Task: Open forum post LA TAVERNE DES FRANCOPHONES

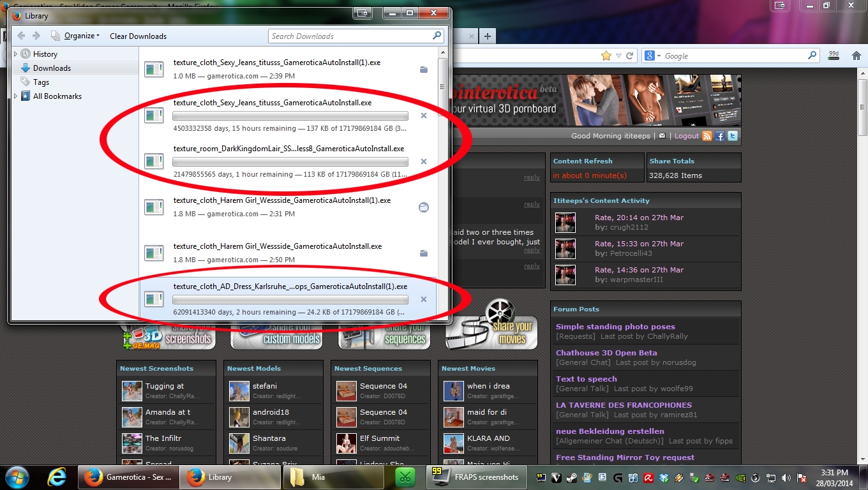Action: coord(624,405)
